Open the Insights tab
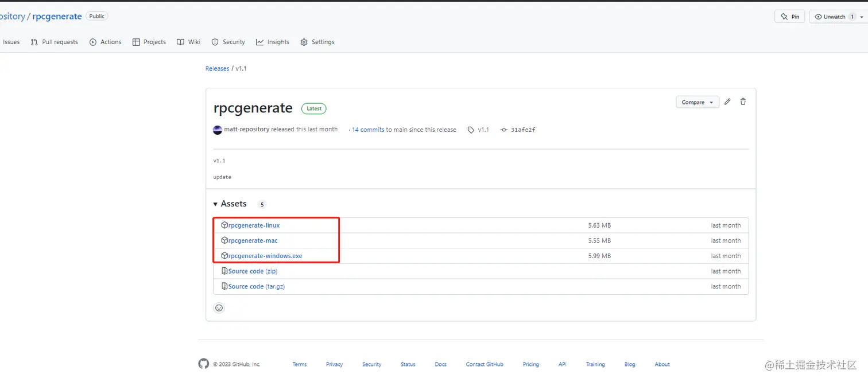This screenshot has height=382, width=868. pyautogui.click(x=273, y=42)
